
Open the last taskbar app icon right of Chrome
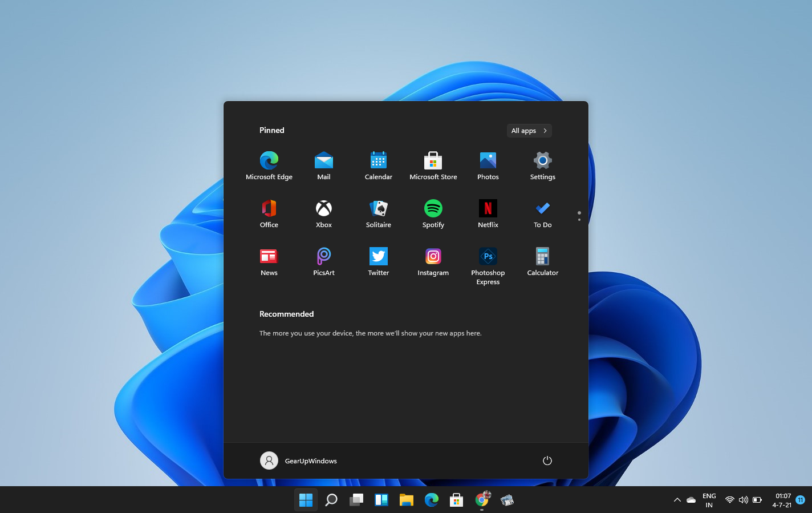pos(507,500)
